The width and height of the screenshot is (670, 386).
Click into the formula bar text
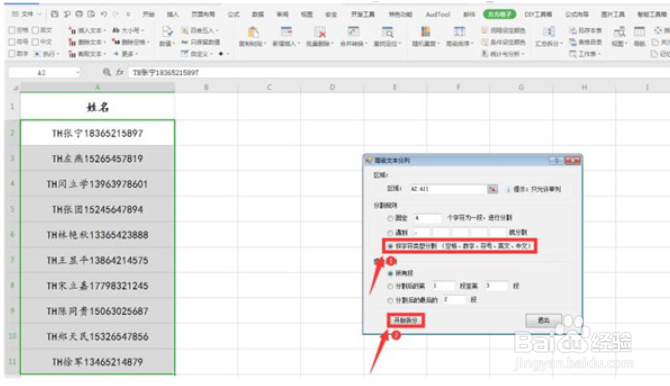point(166,73)
